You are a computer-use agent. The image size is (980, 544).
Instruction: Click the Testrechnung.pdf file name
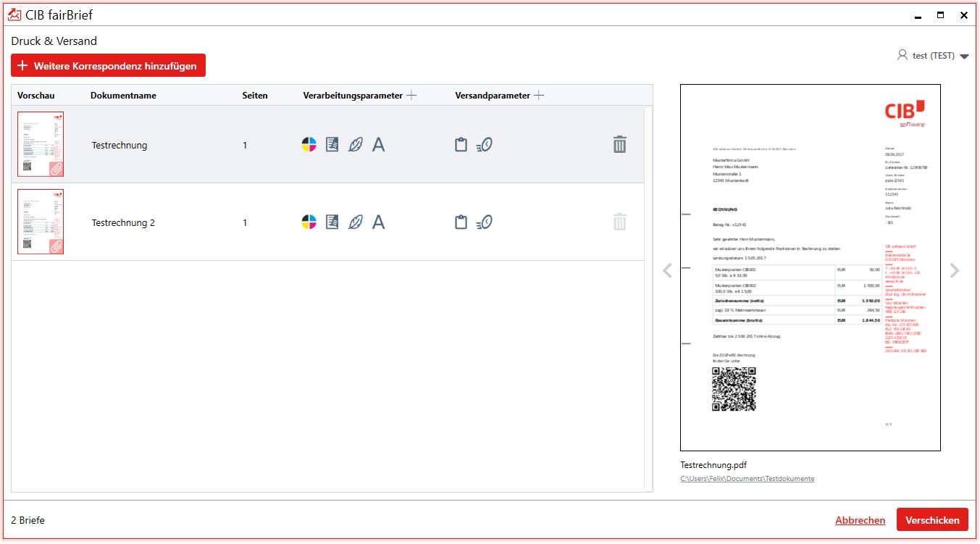click(713, 465)
